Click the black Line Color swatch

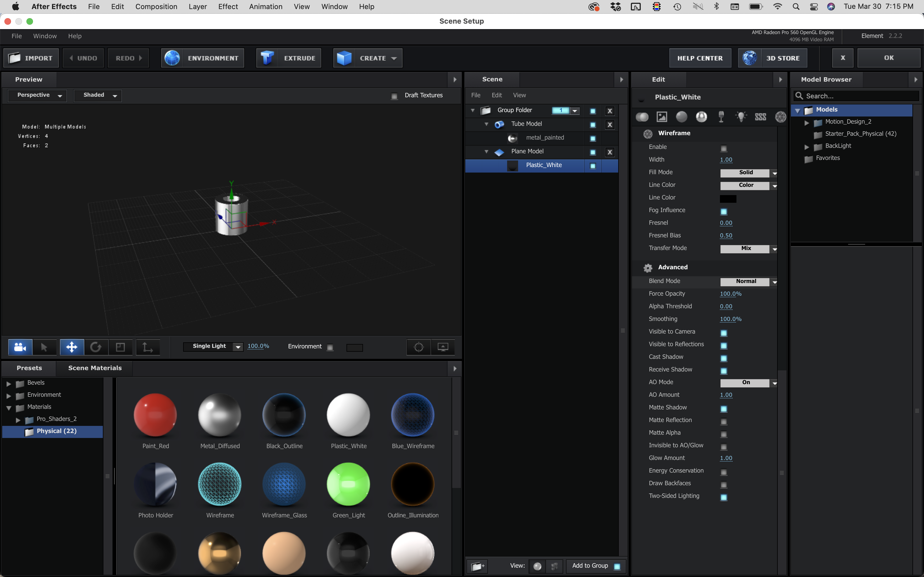point(728,198)
